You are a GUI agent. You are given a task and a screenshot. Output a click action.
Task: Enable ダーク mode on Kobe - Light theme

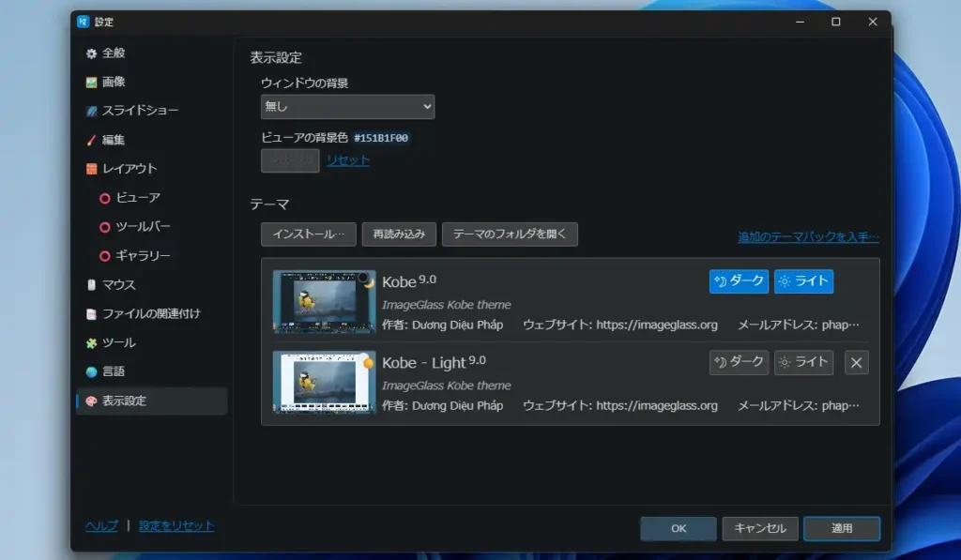coord(738,362)
